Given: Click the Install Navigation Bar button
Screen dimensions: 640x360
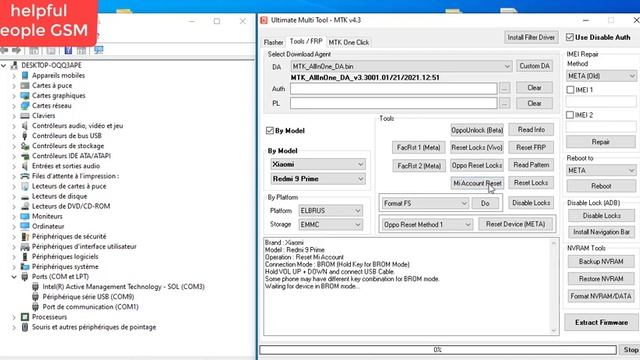Looking at the screenshot, I should point(601,232).
